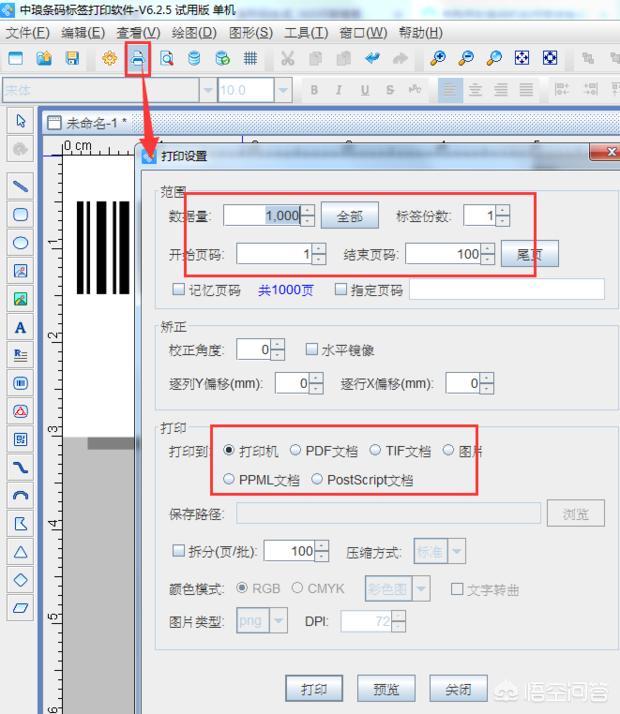Screen dimensions: 620x714
Task: Click the zoom in magnifier icon
Action: 438,58
